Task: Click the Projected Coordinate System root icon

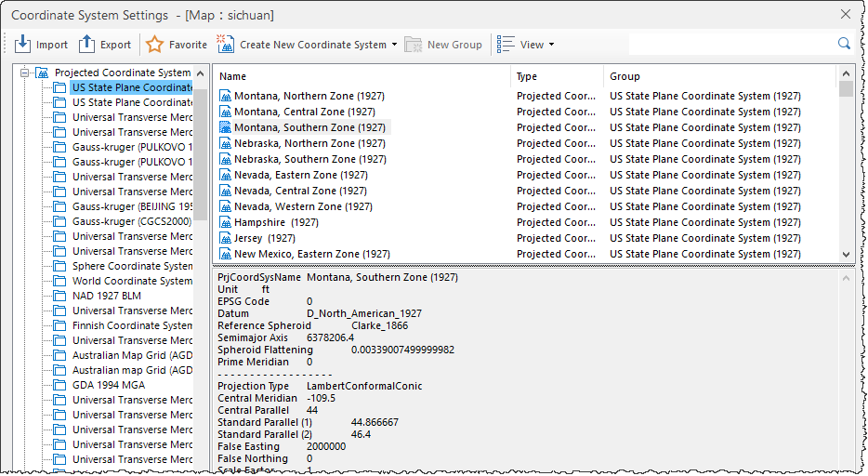Action: (x=42, y=73)
